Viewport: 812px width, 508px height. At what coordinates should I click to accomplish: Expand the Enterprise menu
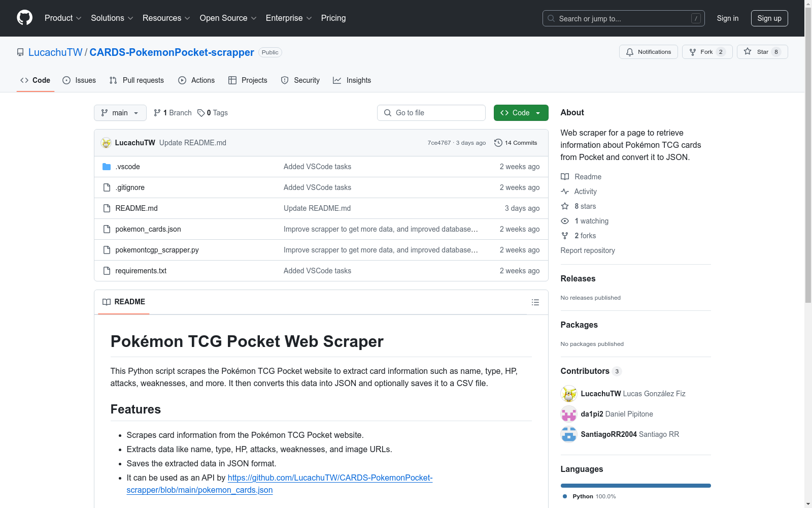coord(289,18)
